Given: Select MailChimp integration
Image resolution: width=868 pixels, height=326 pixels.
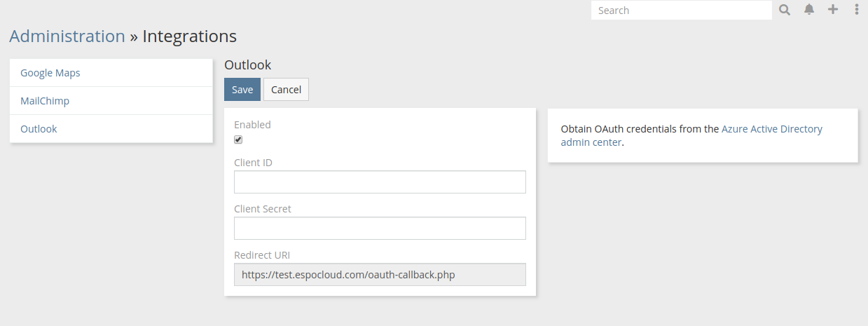Looking at the screenshot, I should [x=45, y=101].
